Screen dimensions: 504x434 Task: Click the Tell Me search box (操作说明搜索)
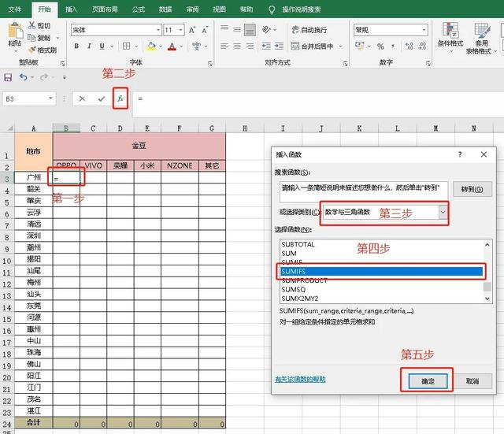click(301, 9)
